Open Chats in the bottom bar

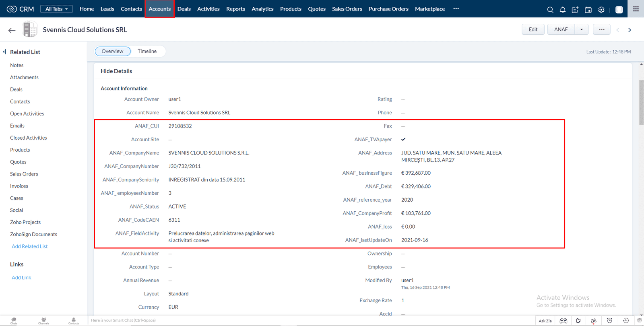point(14,321)
